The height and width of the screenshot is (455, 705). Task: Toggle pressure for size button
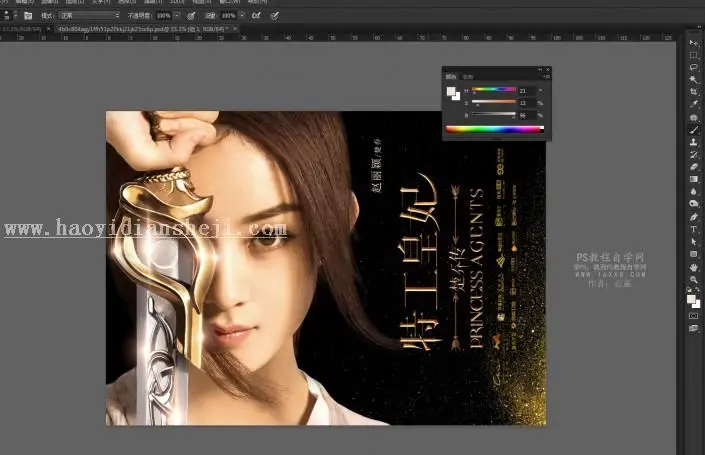[274, 16]
